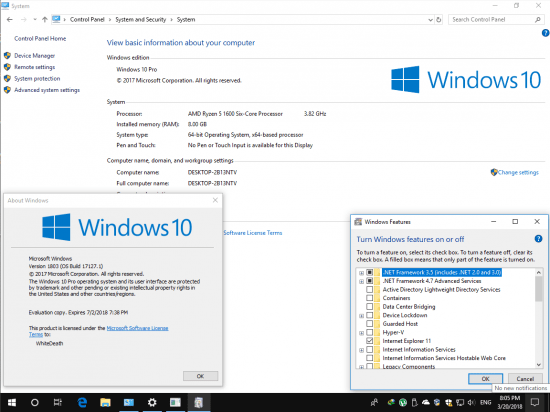The image size is (550, 412).
Task: Click OK in About Windows dialog
Action: click(x=200, y=376)
